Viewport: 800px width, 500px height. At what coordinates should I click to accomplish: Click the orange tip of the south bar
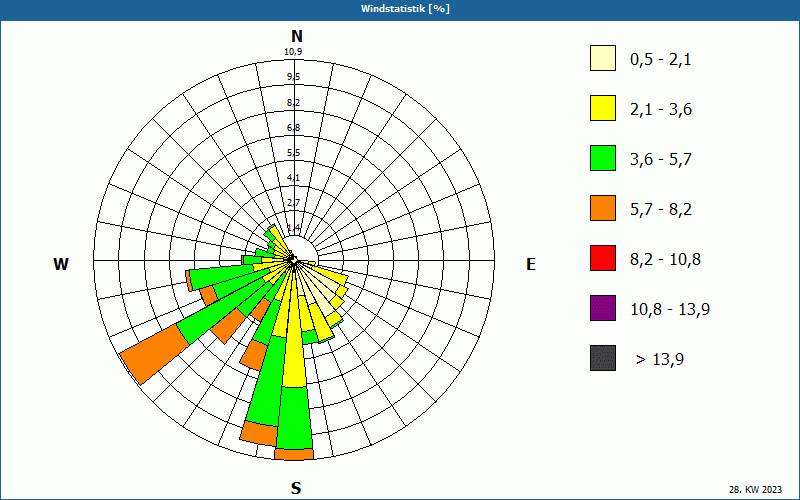(294, 454)
